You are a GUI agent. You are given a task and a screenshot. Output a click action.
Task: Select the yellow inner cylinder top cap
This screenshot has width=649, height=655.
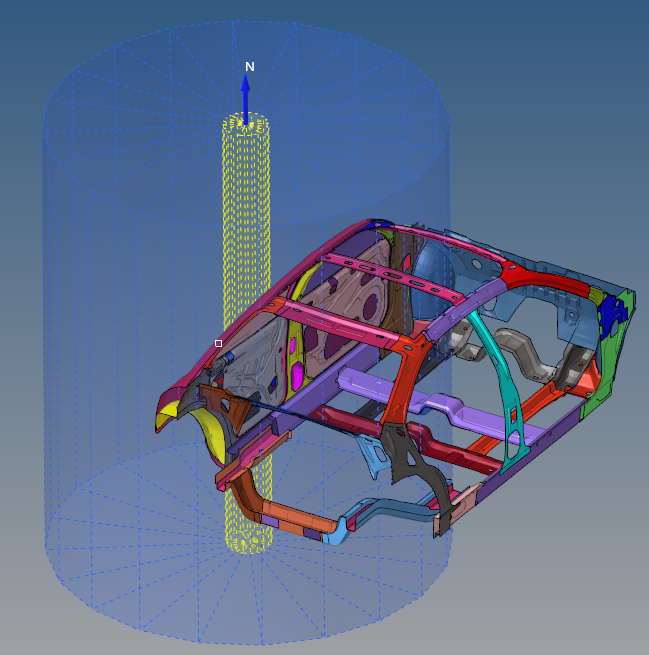click(x=246, y=124)
